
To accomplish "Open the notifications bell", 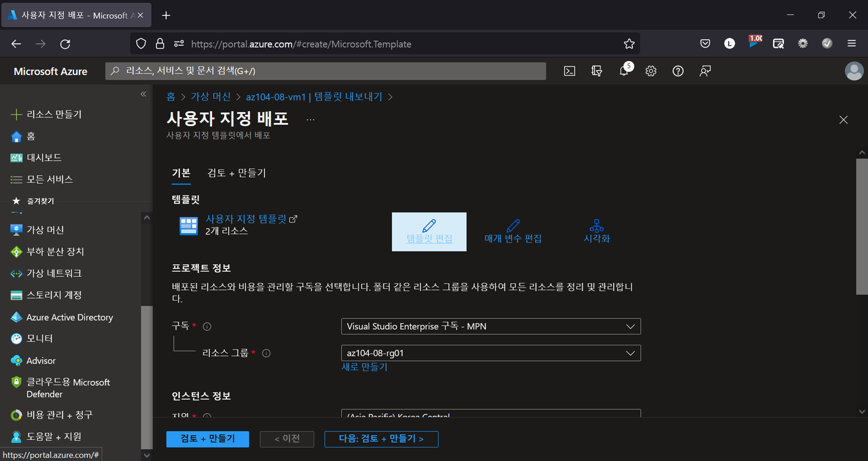I will (624, 71).
